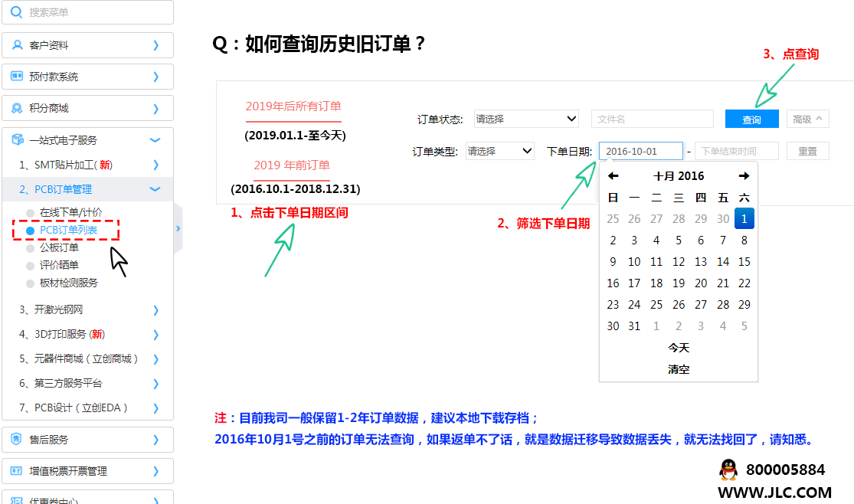Click the 文件名 input field

pos(653,119)
